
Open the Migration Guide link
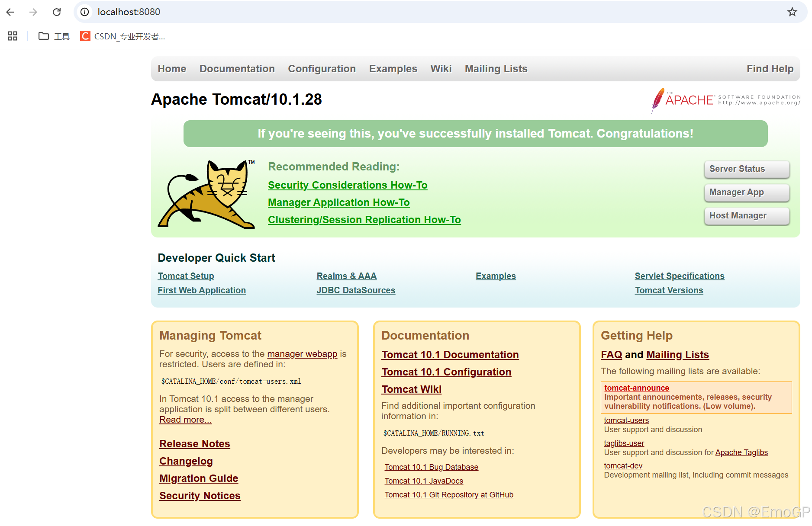coord(199,478)
